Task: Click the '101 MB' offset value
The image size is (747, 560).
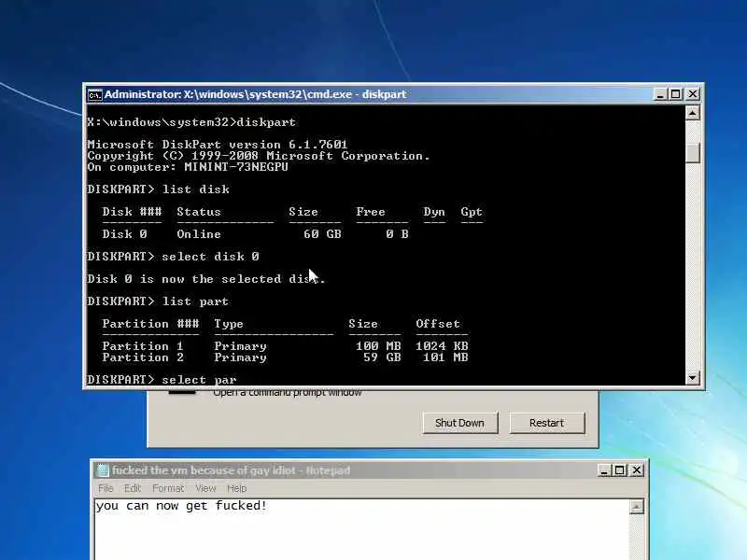Action: click(445, 357)
